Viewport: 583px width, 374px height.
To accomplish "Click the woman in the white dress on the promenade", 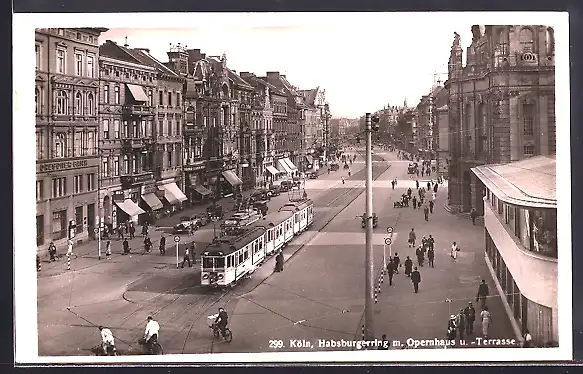I will (x=454, y=251).
